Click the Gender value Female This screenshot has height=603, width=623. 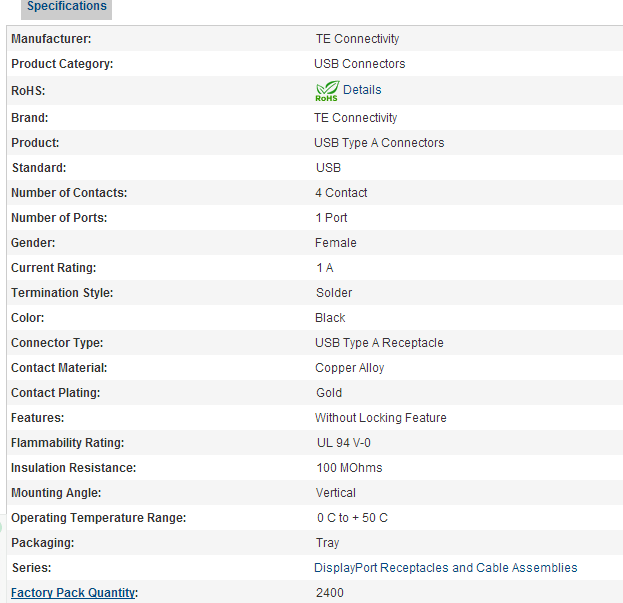click(336, 243)
